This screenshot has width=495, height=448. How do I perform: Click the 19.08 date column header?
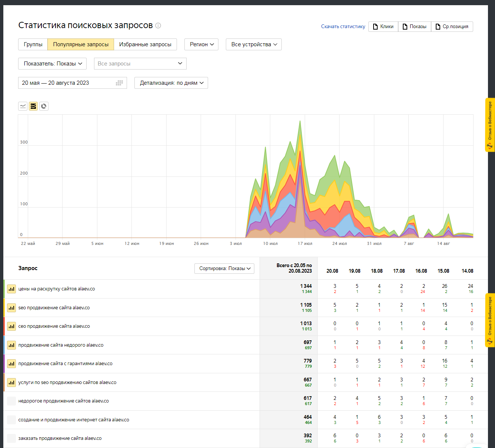click(x=355, y=271)
